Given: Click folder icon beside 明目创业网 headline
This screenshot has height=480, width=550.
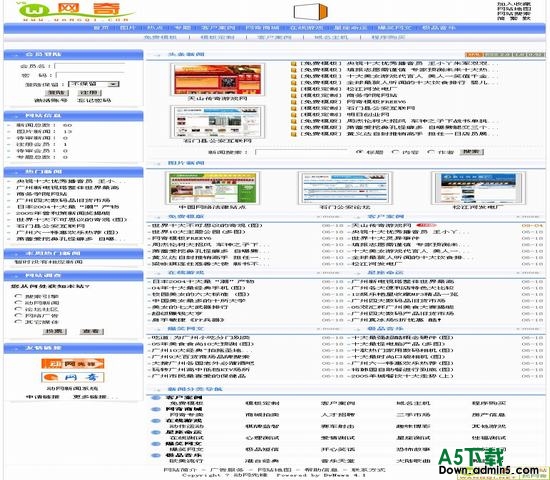Looking at the screenshot, I should tap(294, 115).
